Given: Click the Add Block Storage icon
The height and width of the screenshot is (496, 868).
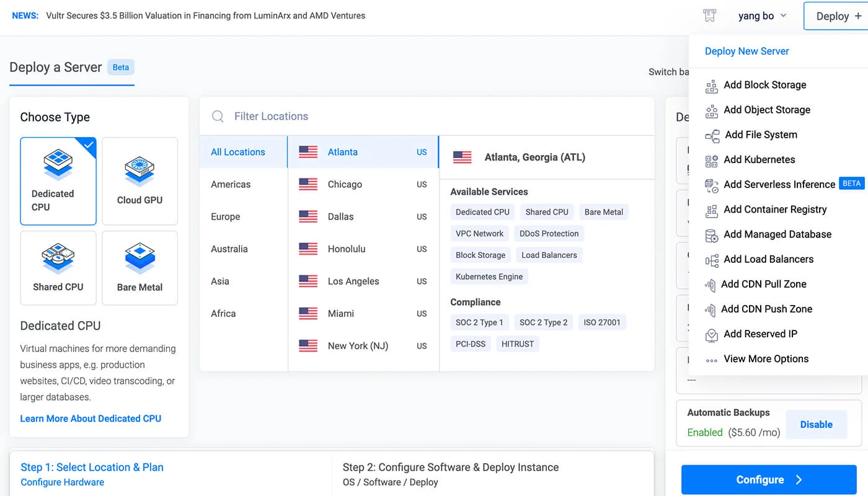Looking at the screenshot, I should coord(712,86).
